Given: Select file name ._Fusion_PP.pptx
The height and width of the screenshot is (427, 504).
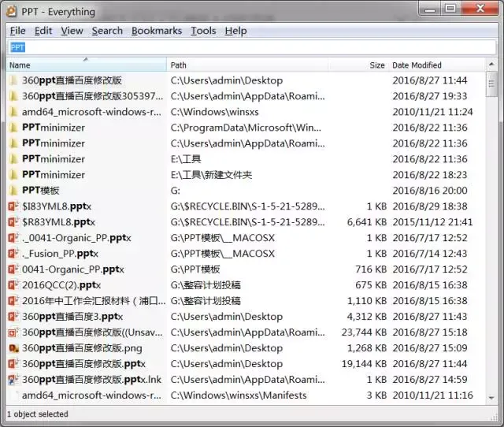Looking at the screenshot, I should (60, 254).
